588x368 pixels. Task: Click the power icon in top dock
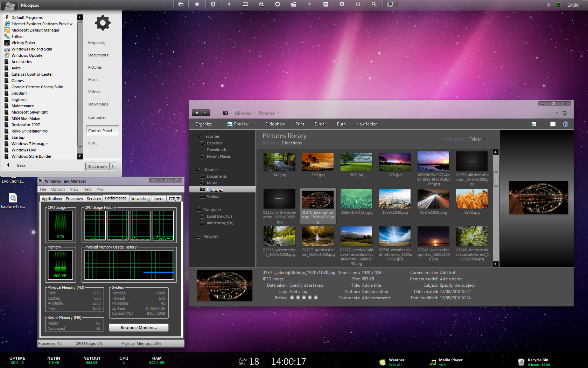(358, 5)
